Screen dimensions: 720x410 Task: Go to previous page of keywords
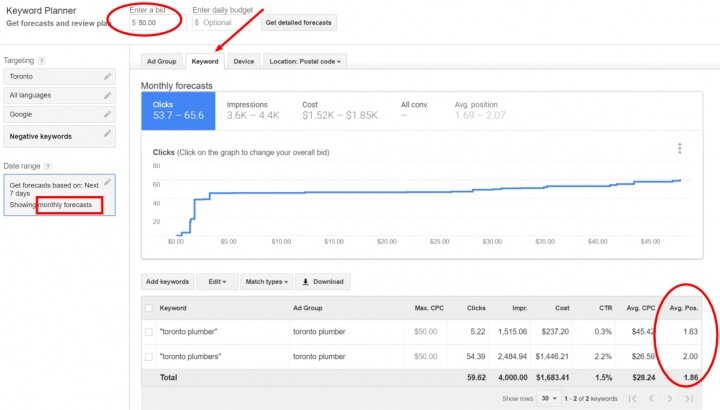tap(652, 399)
